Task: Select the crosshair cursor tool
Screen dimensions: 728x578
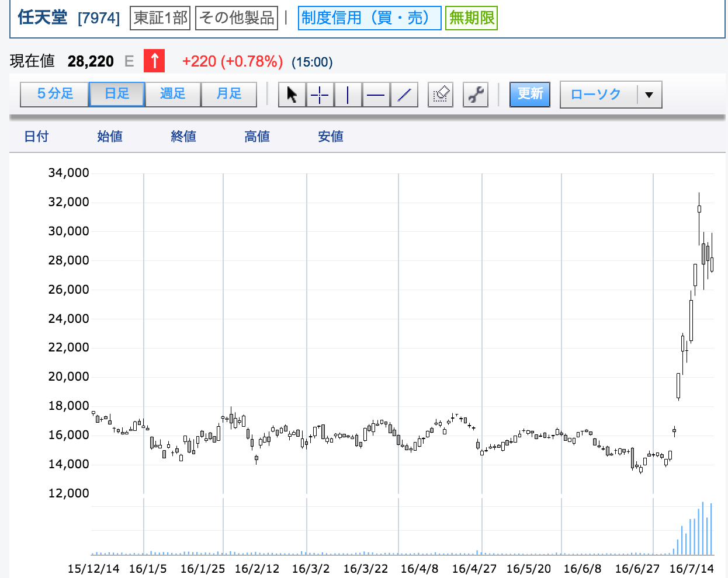Action: [320, 95]
